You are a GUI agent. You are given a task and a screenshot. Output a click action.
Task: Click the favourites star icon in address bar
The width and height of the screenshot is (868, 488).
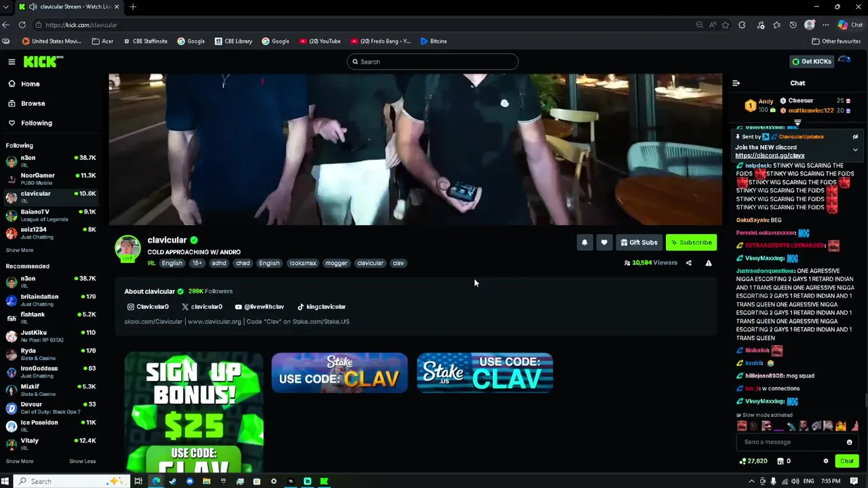pos(726,25)
